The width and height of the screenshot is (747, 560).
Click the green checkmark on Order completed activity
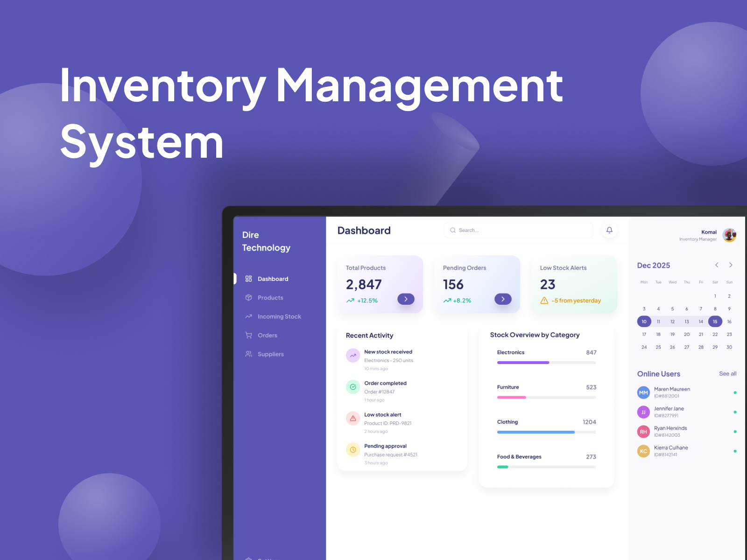coord(353,386)
